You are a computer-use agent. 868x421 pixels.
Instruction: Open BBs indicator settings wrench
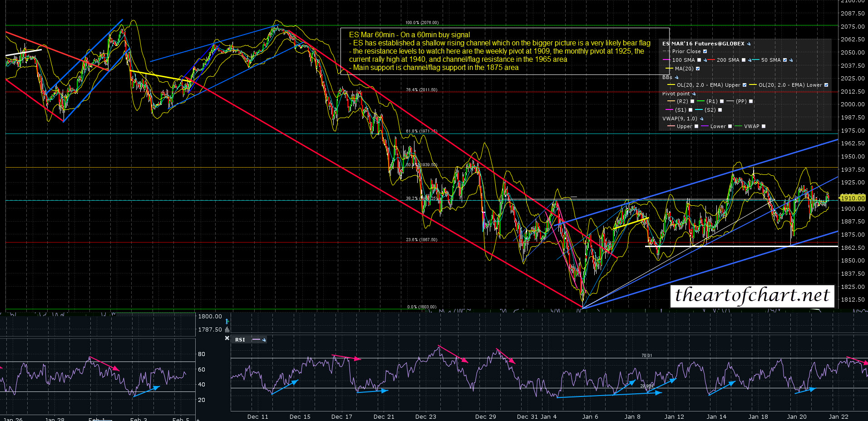coord(676,78)
